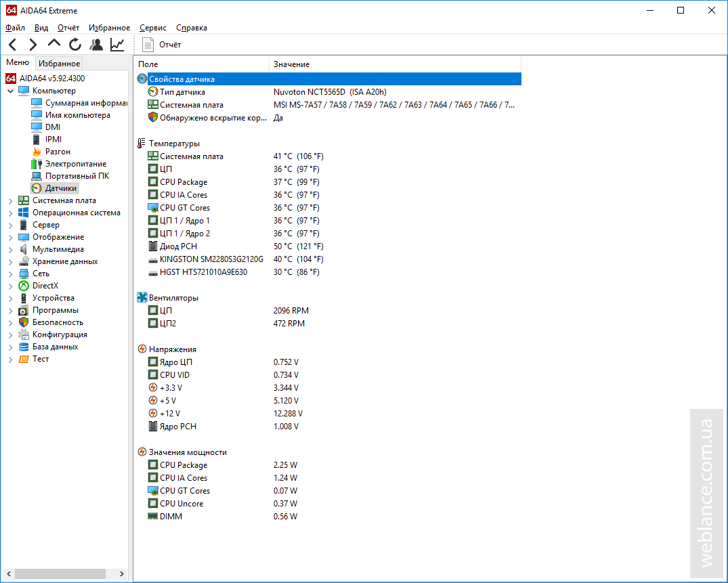Go back with the left arrow toolbar button
This screenshot has height=583, width=728.
click(13, 45)
